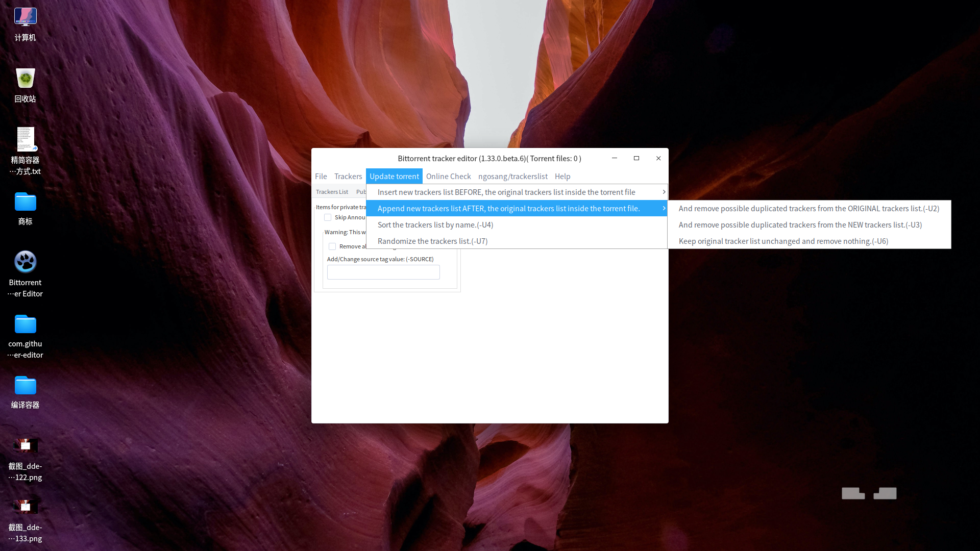The width and height of the screenshot is (980, 551).
Task: Choose Sort the trackers list by name
Action: 435,225
